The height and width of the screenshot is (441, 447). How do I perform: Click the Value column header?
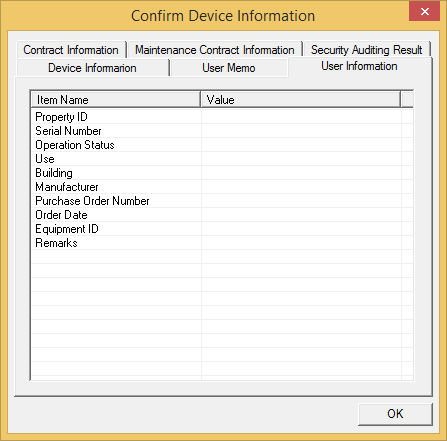point(301,100)
